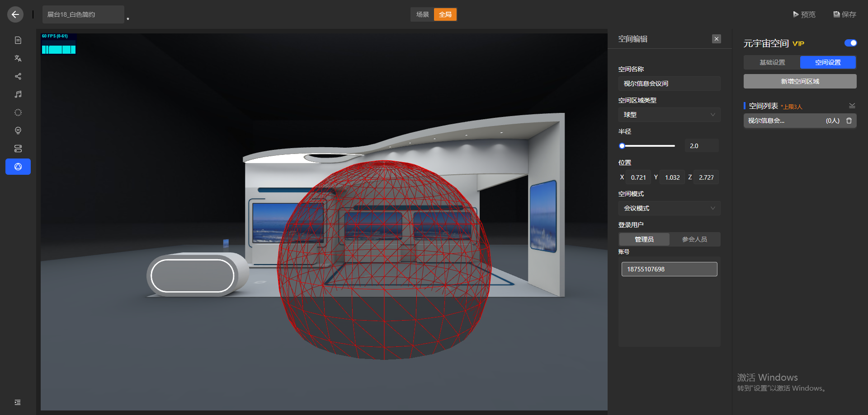Click the 半径 radius slider handle
Screen dimensions: 868x415
[x=622, y=146]
